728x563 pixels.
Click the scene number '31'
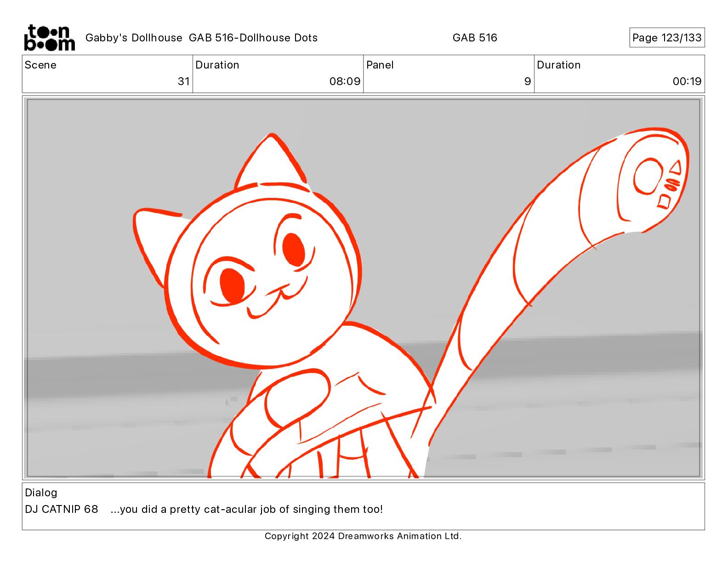(184, 81)
